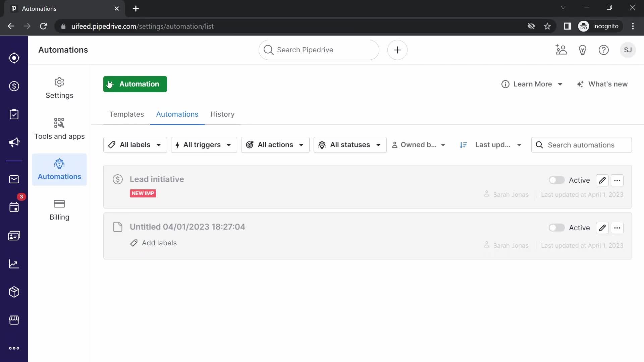644x362 pixels.
Task: Click the Add Automation button
Action: 135,84
